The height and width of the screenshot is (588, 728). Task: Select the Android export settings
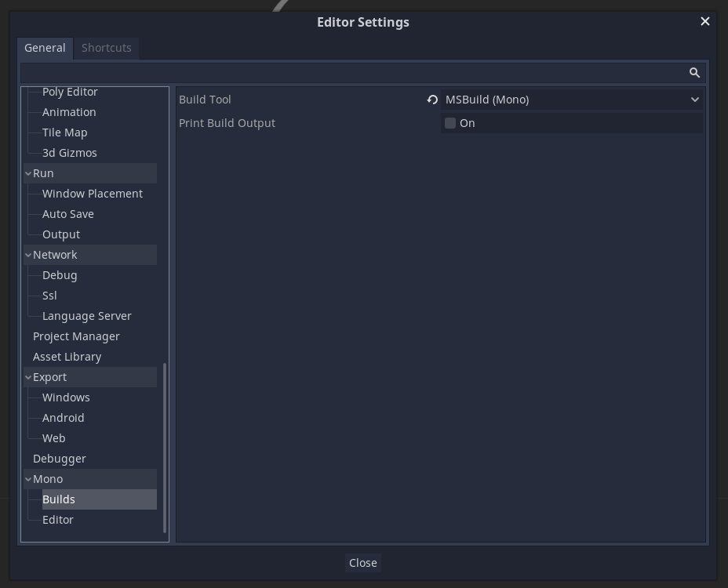[x=63, y=417]
